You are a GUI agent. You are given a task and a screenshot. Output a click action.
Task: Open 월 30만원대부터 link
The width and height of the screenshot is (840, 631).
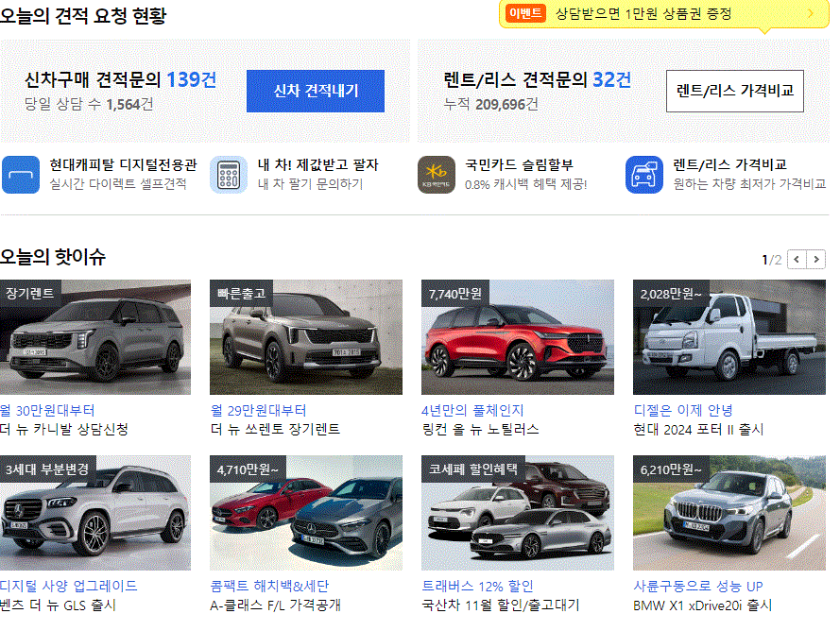click(47, 411)
